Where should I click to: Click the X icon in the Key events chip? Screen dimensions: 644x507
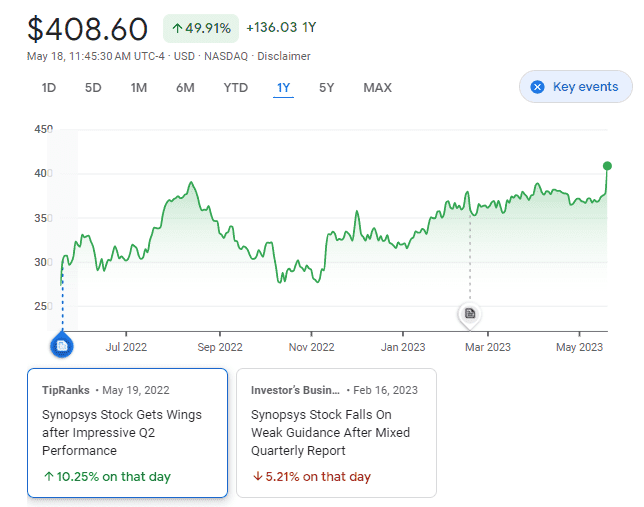[537, 87]
